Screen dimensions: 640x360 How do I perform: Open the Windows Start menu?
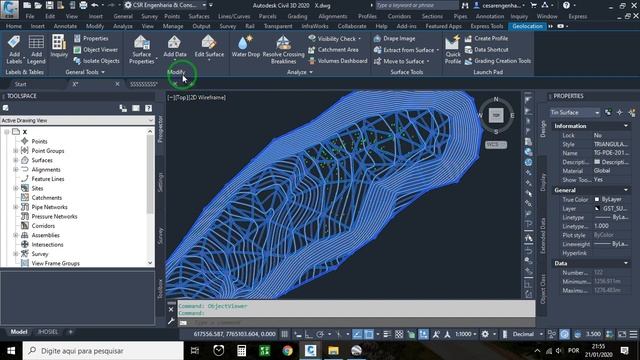(x=11, y=351)
